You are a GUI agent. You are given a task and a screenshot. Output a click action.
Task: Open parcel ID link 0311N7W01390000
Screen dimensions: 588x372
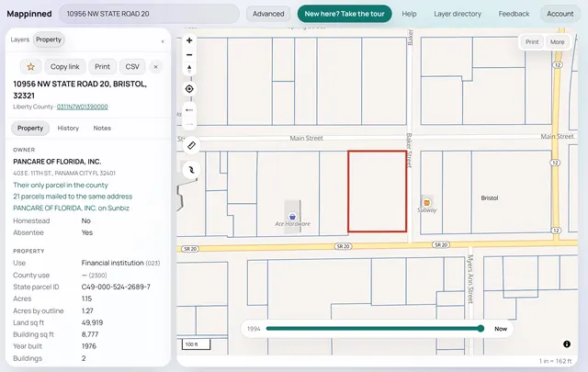(82, 107)
